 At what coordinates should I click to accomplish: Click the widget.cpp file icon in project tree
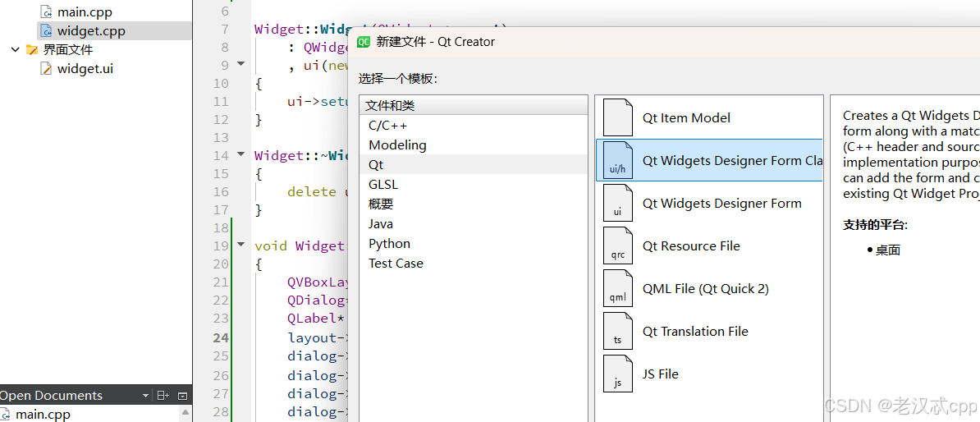click(46, 30)
